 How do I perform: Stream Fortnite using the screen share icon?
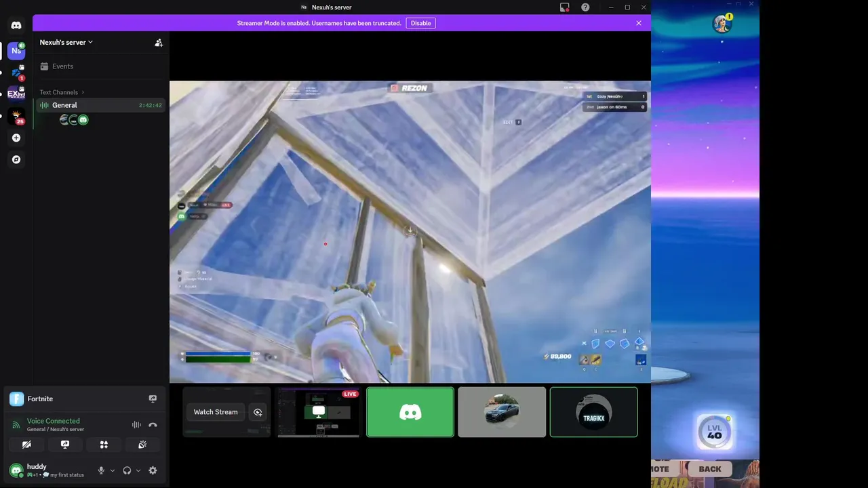[x=153, y=399]
